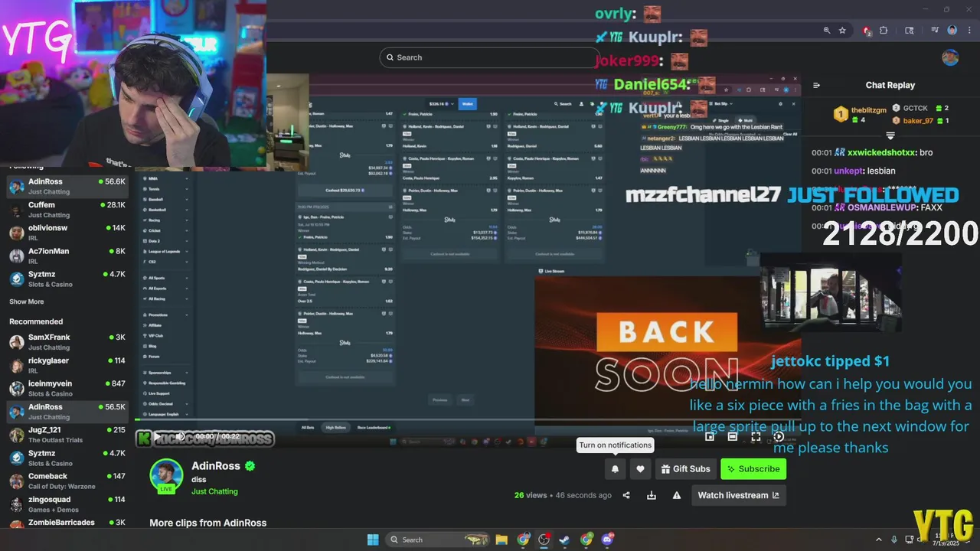Click unkept username in chat
This screenshot has width=980, height=551.
point(849,171)
